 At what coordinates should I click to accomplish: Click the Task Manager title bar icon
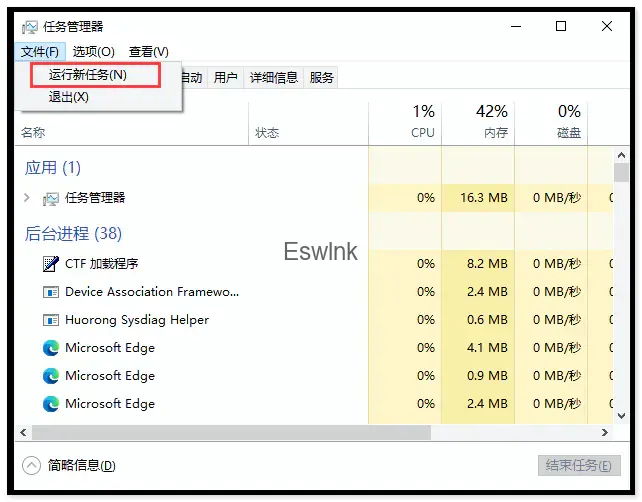[x=29, y=27]
